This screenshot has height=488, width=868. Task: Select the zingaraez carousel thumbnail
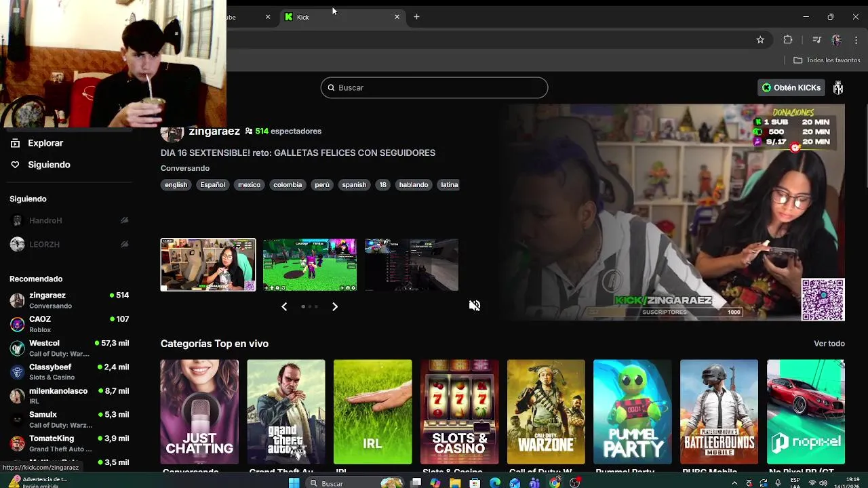click(x=208, y=264)
